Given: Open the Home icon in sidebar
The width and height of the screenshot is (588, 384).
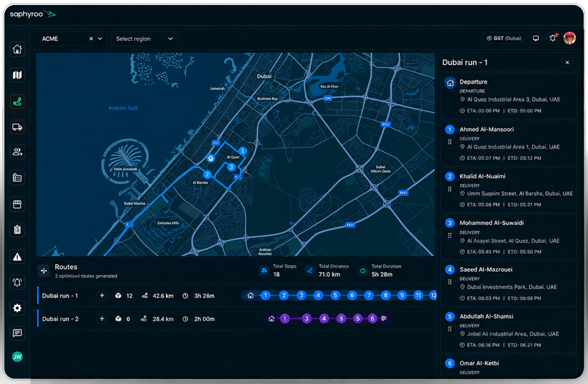Looking at the screenshot, I should pyautogui.click(x=17, y=49).
